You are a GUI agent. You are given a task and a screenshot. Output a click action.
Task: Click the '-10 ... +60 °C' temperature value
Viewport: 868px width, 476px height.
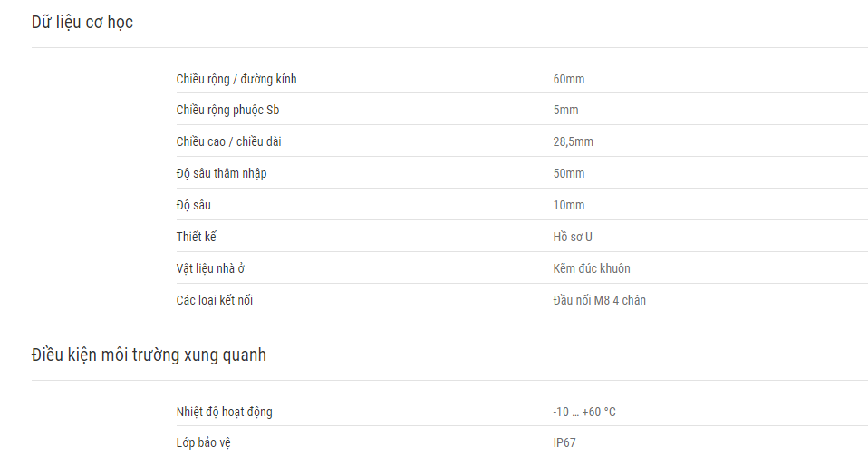(584, 412)
